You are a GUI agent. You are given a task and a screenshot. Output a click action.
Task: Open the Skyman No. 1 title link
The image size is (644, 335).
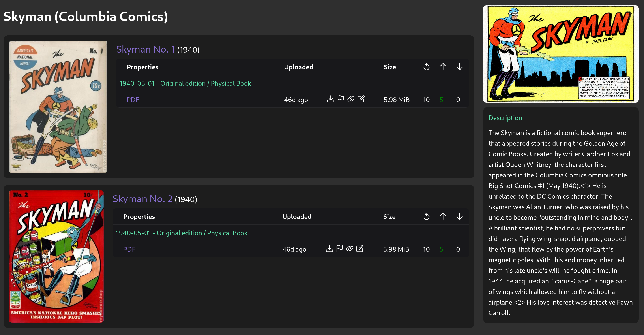click(146, 49)
